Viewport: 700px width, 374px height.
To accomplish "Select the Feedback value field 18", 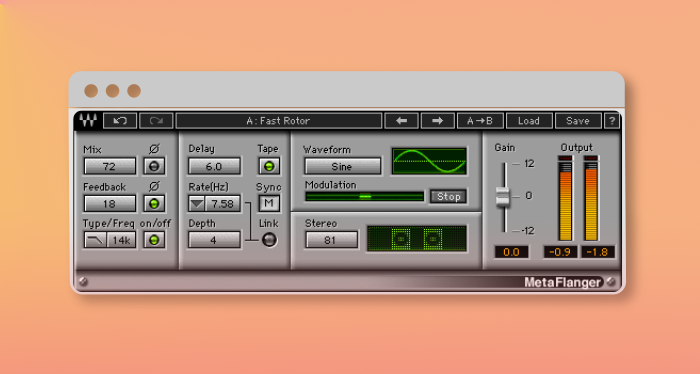I will [110, 204].
